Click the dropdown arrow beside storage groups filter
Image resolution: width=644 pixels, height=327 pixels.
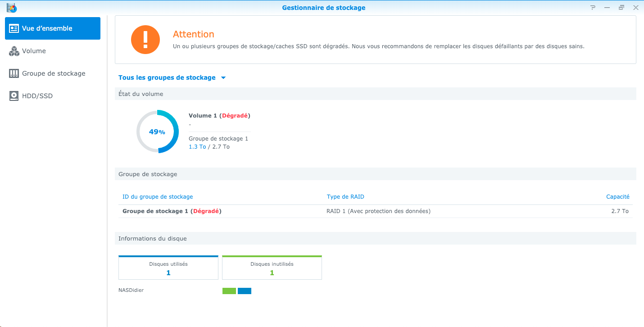223,78
